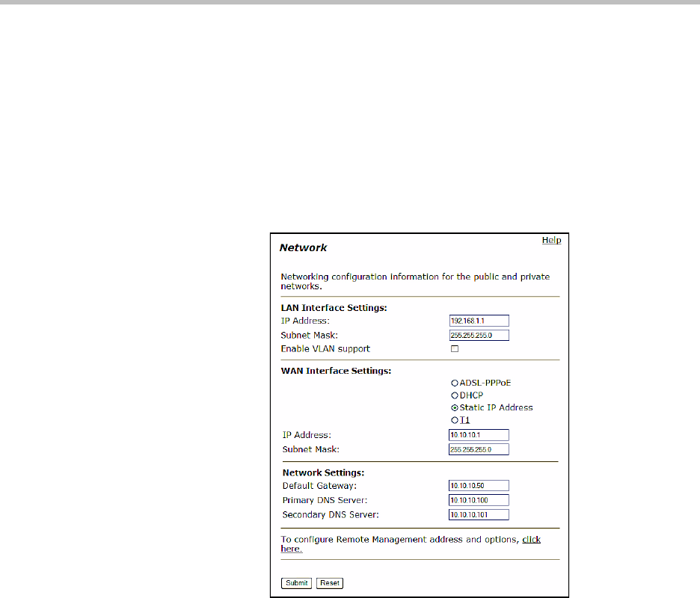Click the WAN Subnet Mask input field
The width and height of the screenshot is (700, 598).
pos(479,449)
